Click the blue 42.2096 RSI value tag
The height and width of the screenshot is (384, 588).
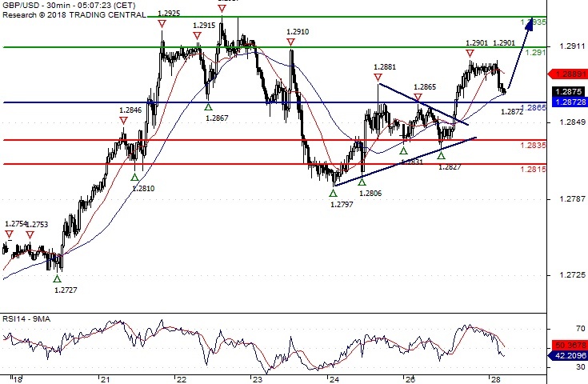[x=568, y=355]
